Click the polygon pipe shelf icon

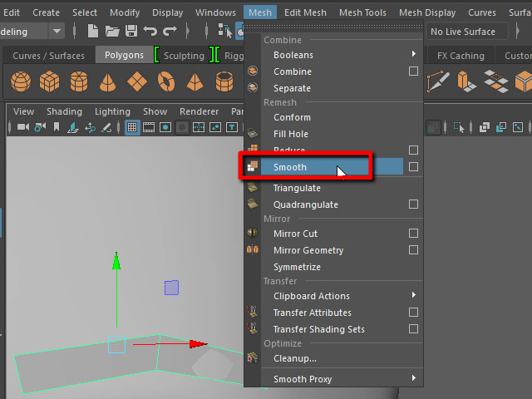(x=224, y=82)
